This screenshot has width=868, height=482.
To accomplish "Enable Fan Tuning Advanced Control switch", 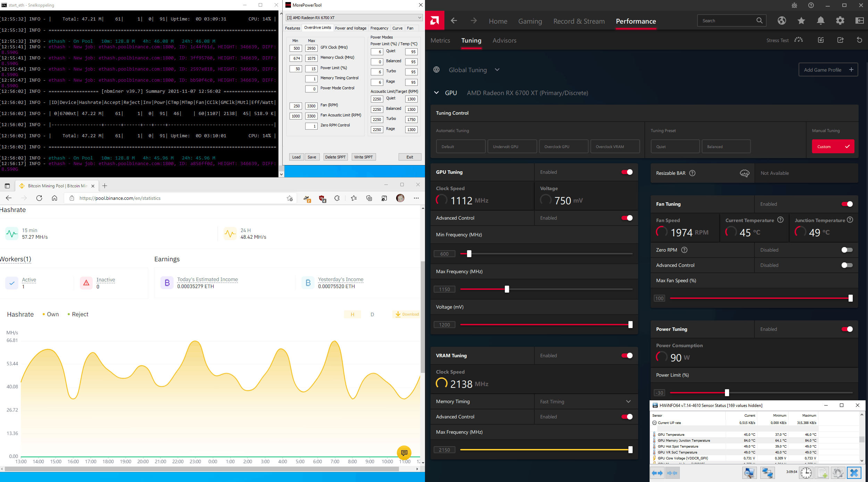I will click(847, 265).
